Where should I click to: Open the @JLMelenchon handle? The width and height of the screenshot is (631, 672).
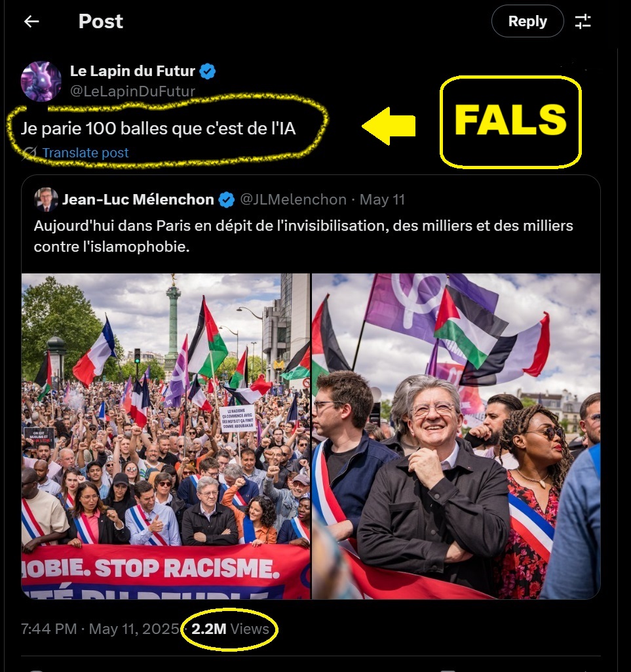pos(293,200)
